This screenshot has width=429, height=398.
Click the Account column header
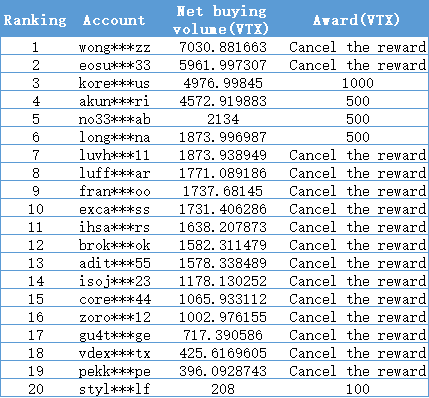click(114, 20)
